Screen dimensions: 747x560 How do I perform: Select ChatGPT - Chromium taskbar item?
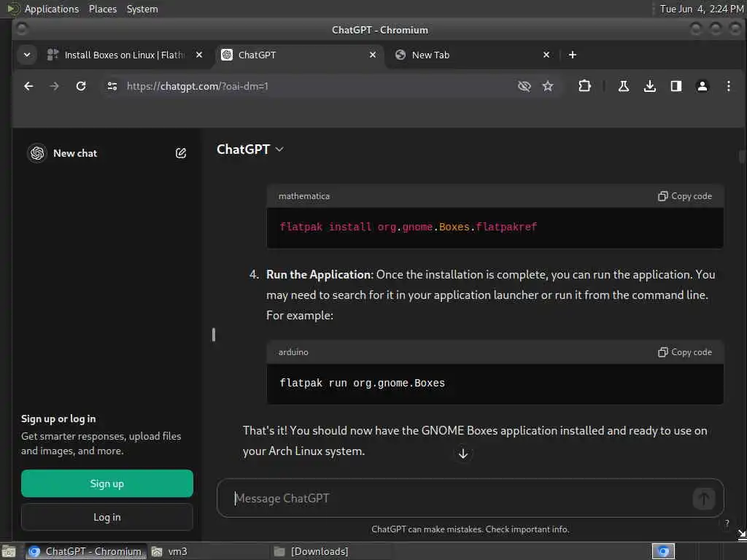86,552
